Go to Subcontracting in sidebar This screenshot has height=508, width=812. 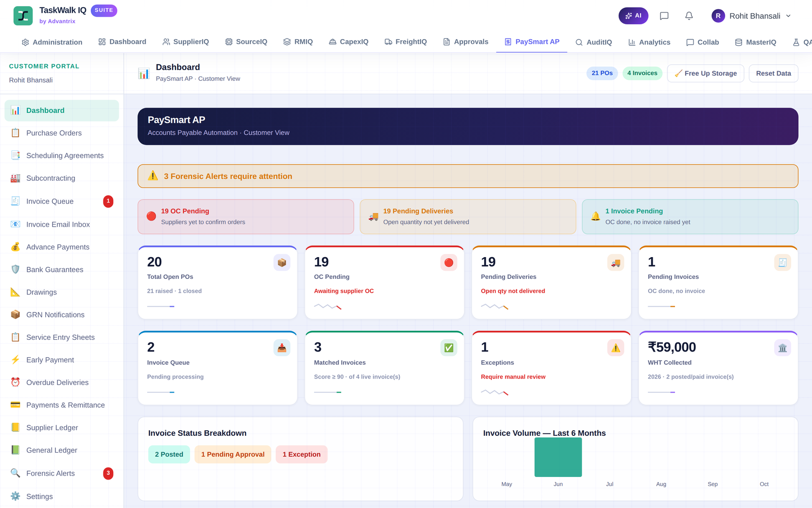pyautogui.click(x=62, y=178)
